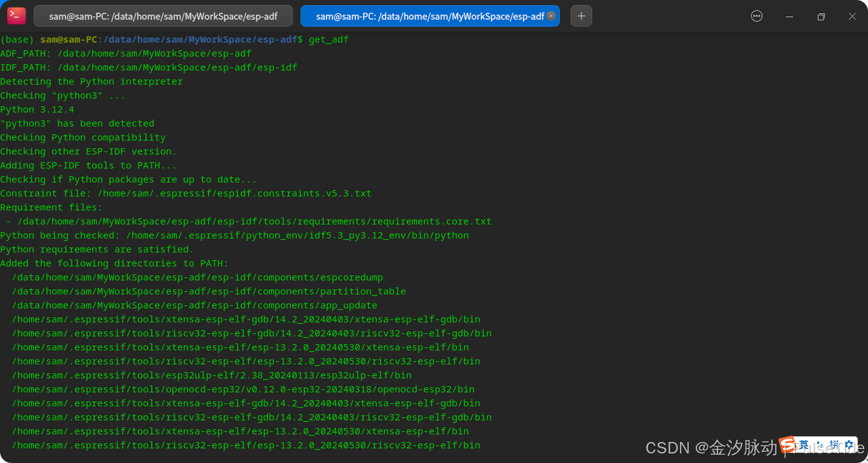Select the active esp-adf terminal tab
This screenshot has height=463, width=868.
click(x=430, y=16)
